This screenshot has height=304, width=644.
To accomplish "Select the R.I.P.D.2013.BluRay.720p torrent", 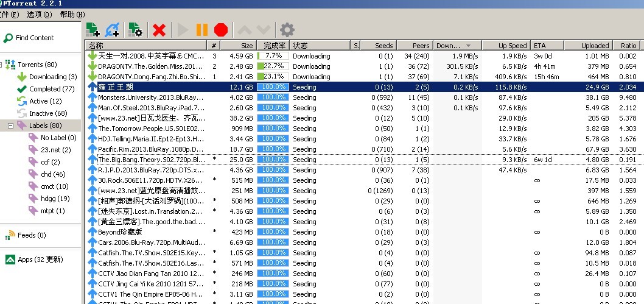I will [x=365, y=169].
